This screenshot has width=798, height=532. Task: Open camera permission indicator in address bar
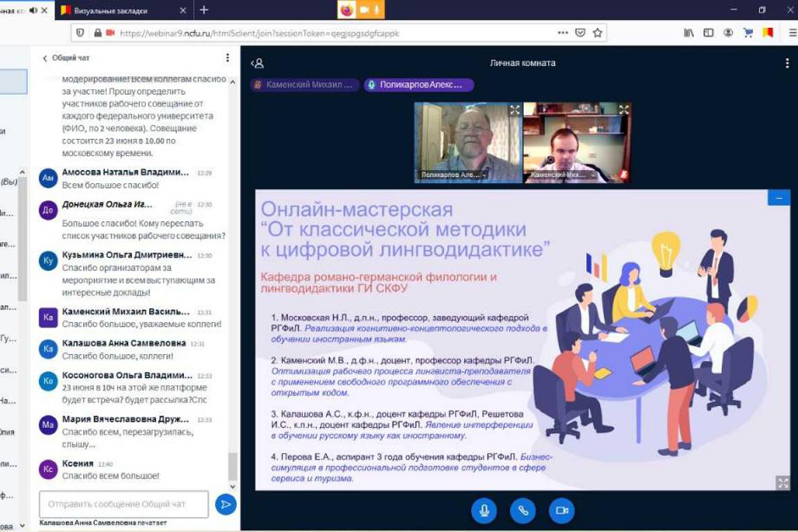[110, 32]
